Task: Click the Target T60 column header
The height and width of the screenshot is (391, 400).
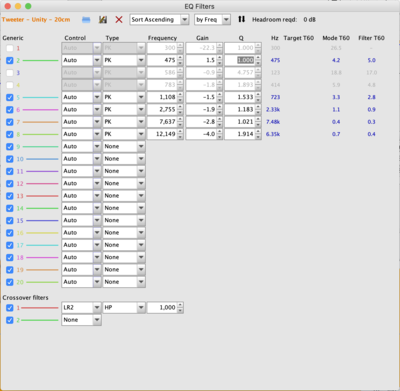Action: click(x=299, y=38)
